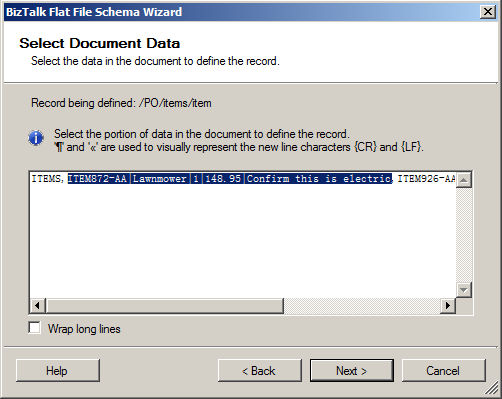Click the 'Confirm this is electric' text
502x399 pixels.
pyautogui.click(x=319, y=179)
